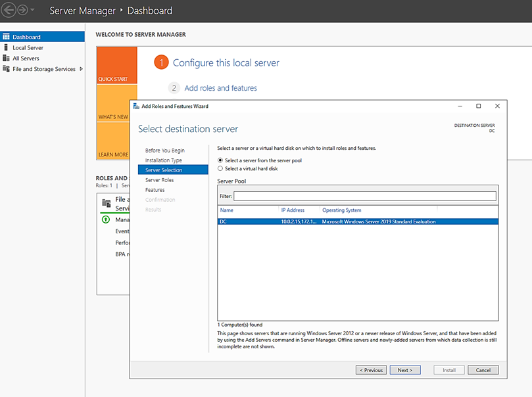Cancel the Add Roles and Features Wizard

coord(483,370)
